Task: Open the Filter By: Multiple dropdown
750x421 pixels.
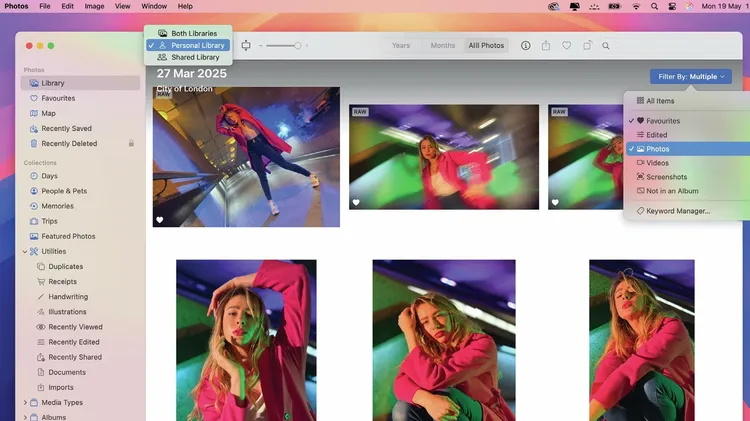Action: [x=690, y=76]
